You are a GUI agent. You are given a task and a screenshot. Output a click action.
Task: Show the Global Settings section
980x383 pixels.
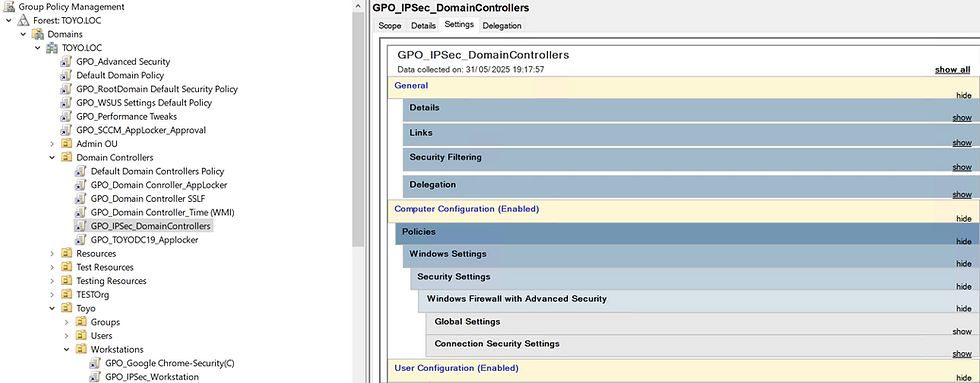(962, 331)
